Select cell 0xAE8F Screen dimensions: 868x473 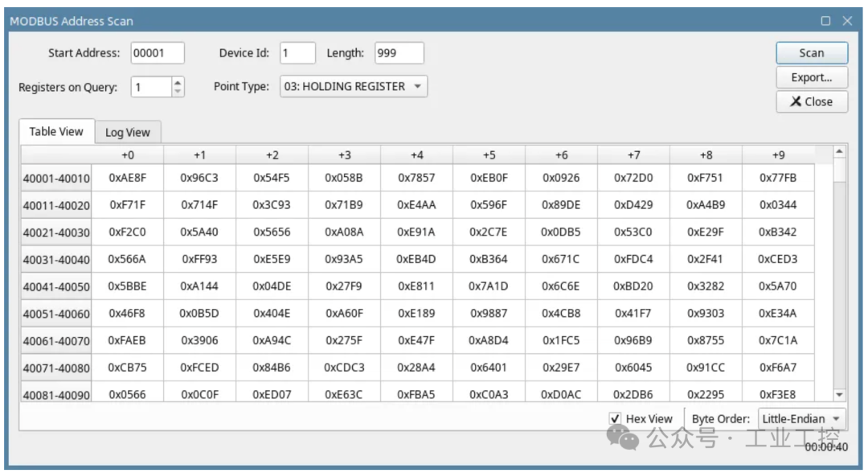tap(127, 178)
